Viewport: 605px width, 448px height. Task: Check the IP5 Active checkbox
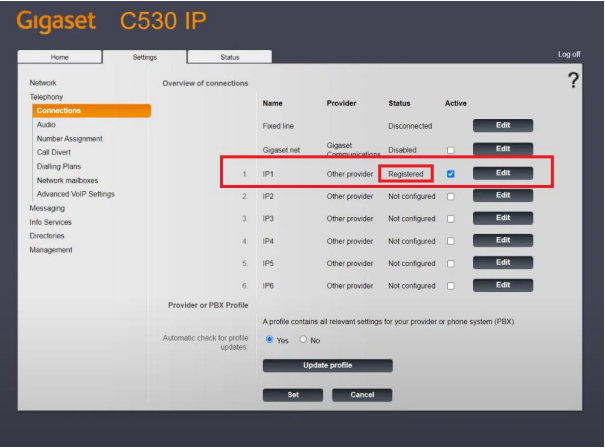450,264
